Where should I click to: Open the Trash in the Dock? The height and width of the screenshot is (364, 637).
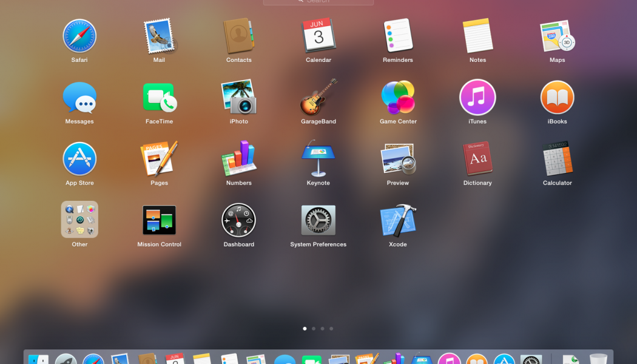pyautogui.click(x=598, y=359)
